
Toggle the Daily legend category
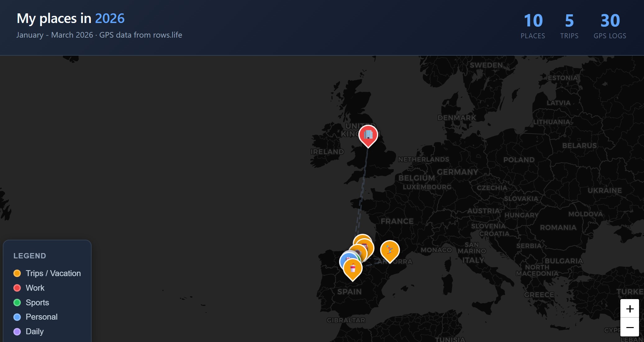[34, 331]
